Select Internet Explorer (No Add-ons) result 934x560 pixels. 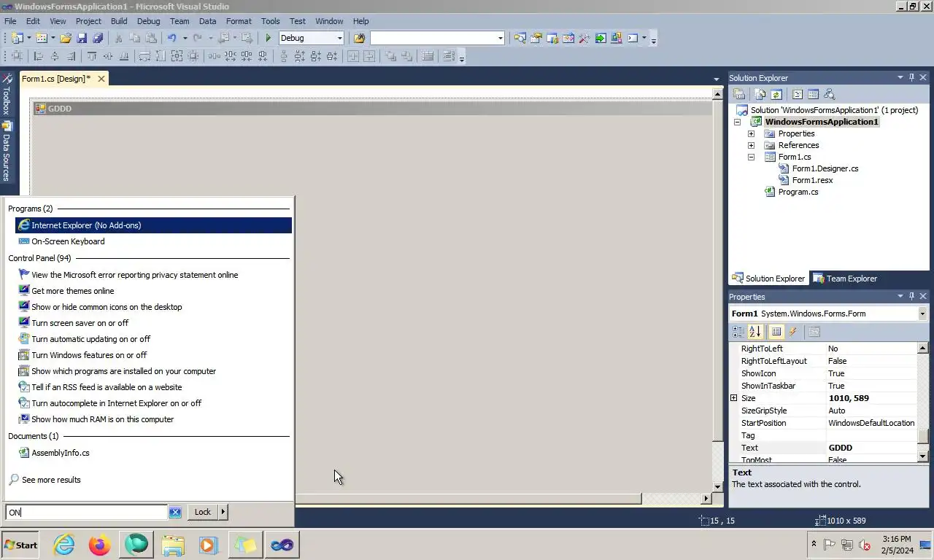click(x=153, y=225)
